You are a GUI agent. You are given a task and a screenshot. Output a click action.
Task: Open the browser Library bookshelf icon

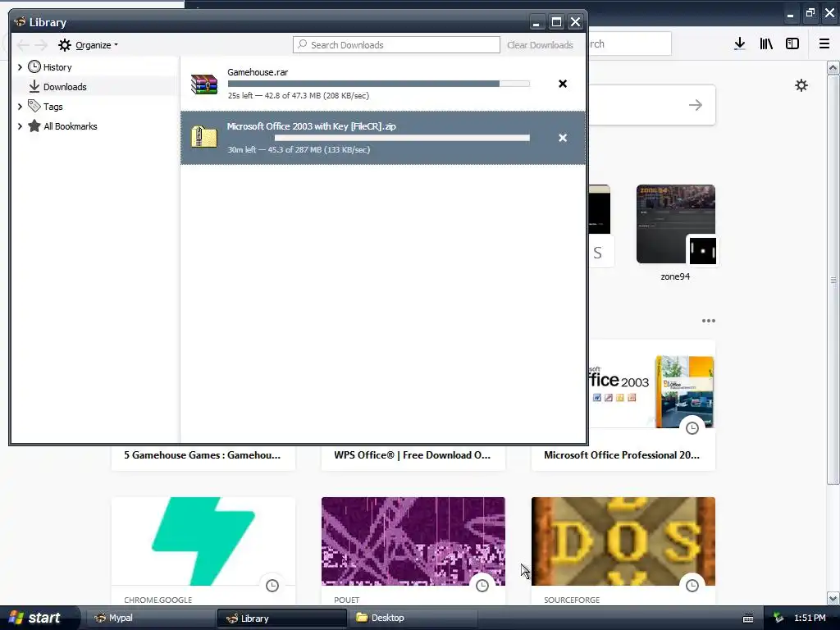pyautogui.click(x=766, y=44)
